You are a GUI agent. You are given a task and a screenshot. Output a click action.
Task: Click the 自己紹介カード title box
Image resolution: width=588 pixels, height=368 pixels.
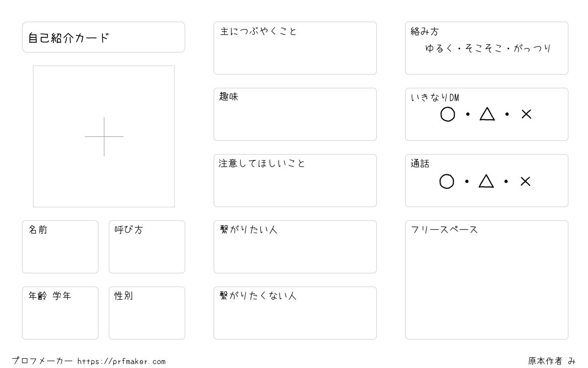pyautogui.click(x=103, y=37)
